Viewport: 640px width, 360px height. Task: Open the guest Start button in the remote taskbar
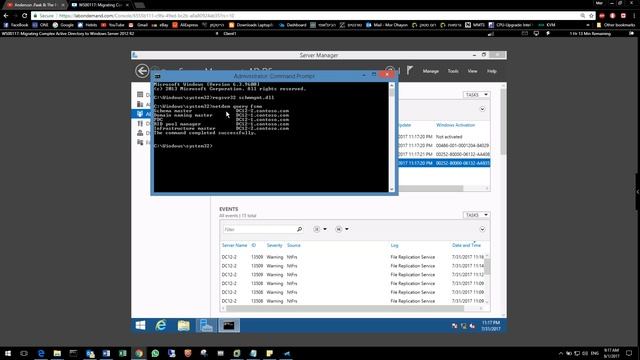[140, 325]
